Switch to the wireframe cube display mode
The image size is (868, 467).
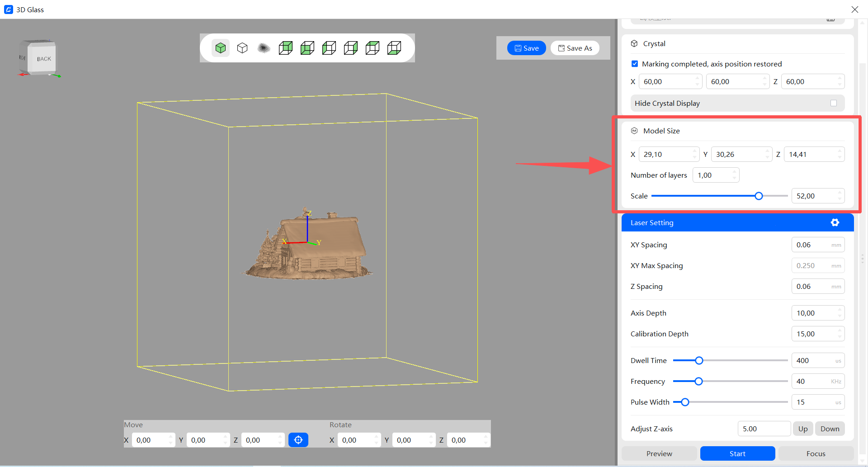pos(242,48)
